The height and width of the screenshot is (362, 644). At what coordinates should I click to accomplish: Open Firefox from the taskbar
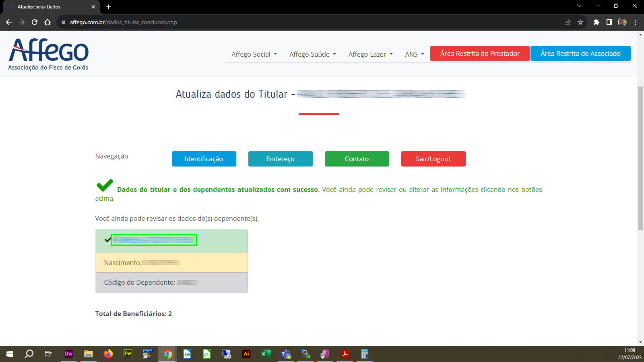108,354
